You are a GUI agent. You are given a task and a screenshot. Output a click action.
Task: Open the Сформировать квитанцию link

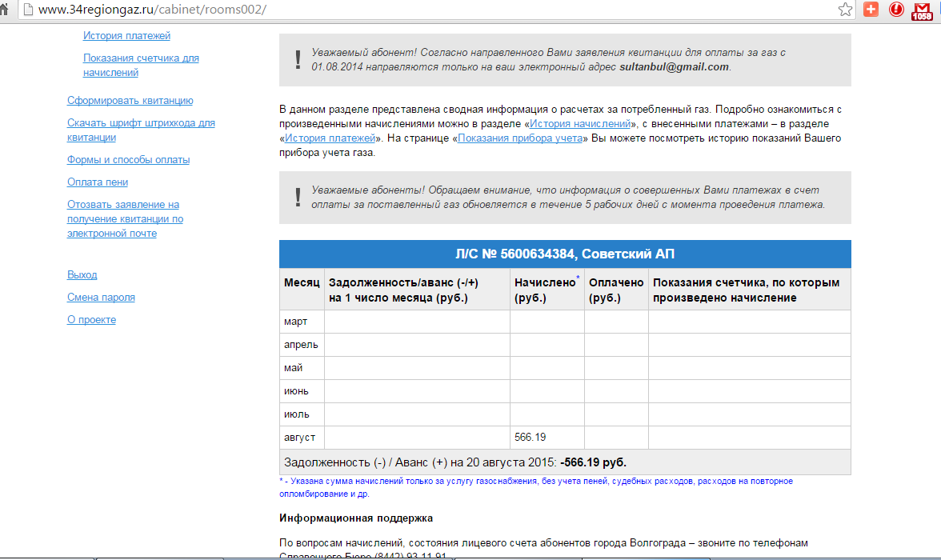point(130,100)
